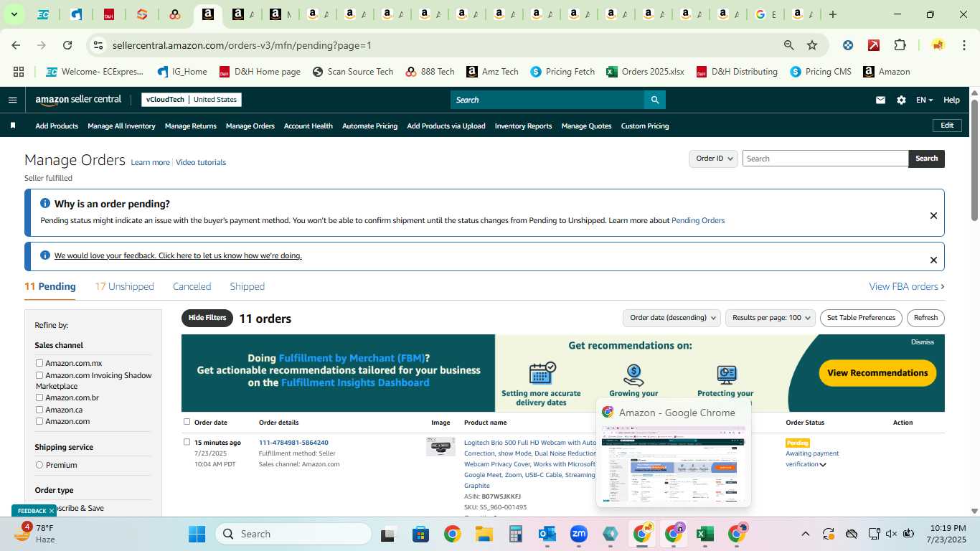Image resolution: width=980 pixels, height=551 pixels.
Task: Click the vertical page scrollbar
Action: [x=974, y=160]
